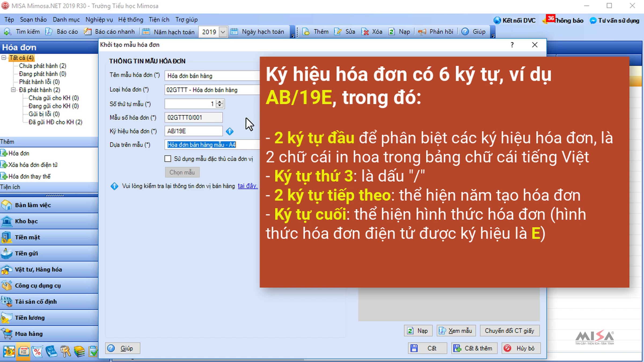Open the Tệp menu

click(x=9, y=20)
